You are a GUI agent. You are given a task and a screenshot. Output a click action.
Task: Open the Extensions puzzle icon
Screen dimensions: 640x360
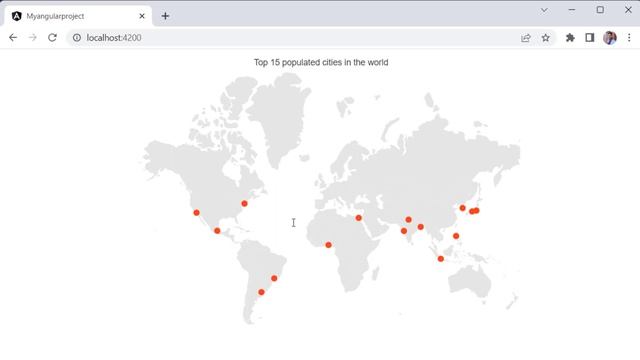tap(570, 38)
